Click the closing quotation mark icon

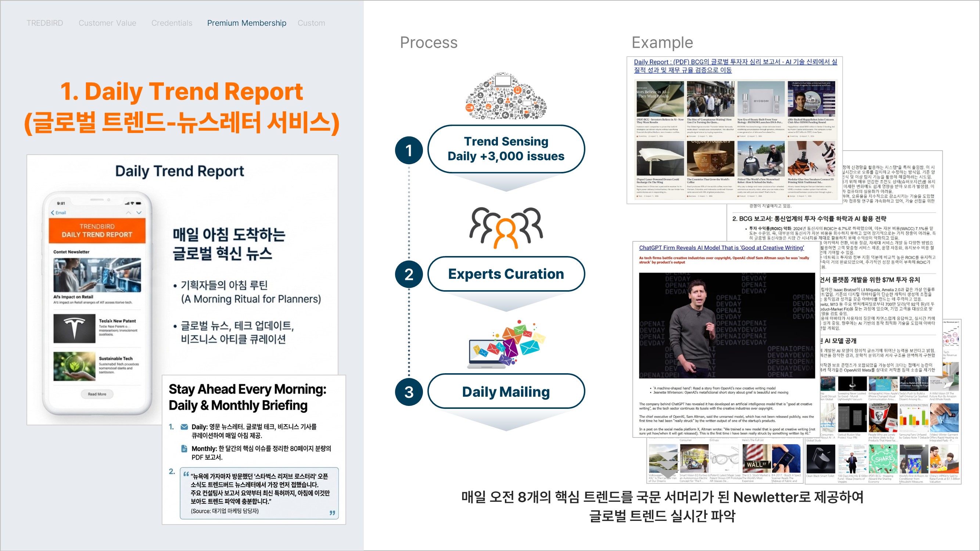click(x=333, y=512)
